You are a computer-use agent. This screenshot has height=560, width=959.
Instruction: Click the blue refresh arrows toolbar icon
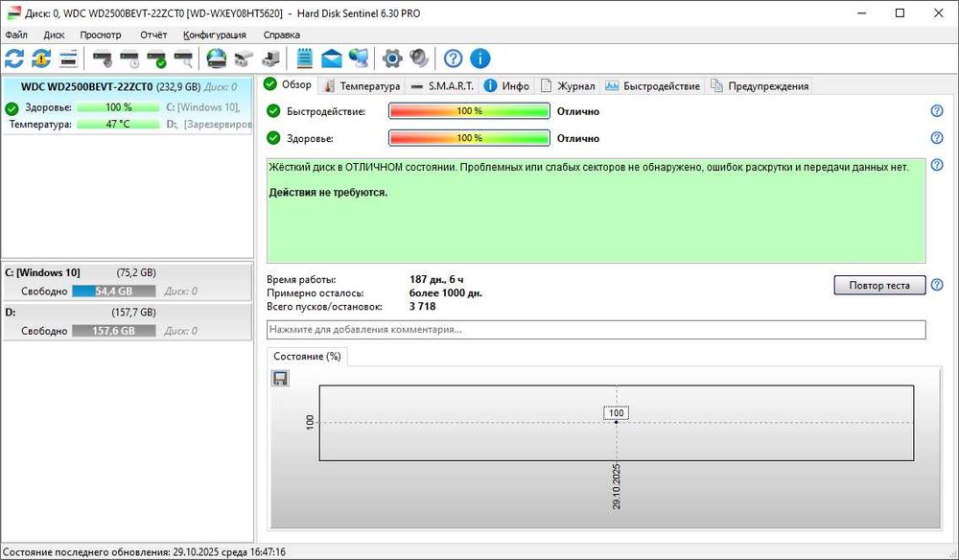pyautogui.click(x=14, y=58)
